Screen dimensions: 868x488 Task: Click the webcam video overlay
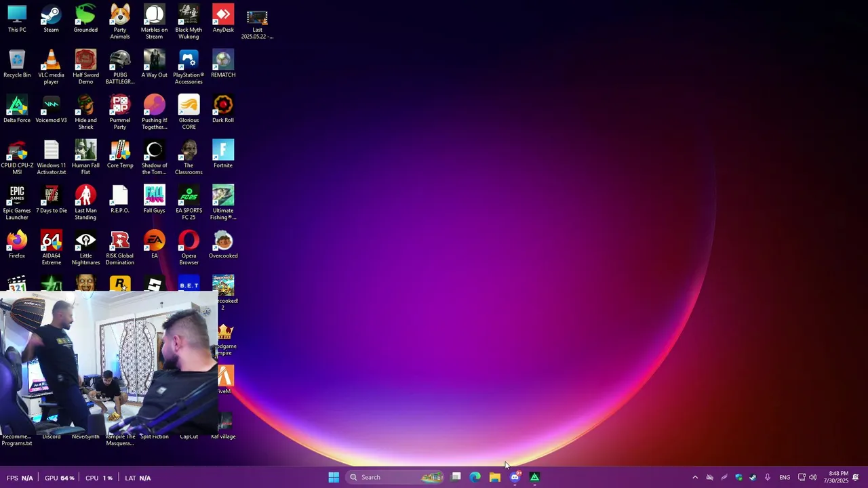pyautogui.click(x=108, y=363)
